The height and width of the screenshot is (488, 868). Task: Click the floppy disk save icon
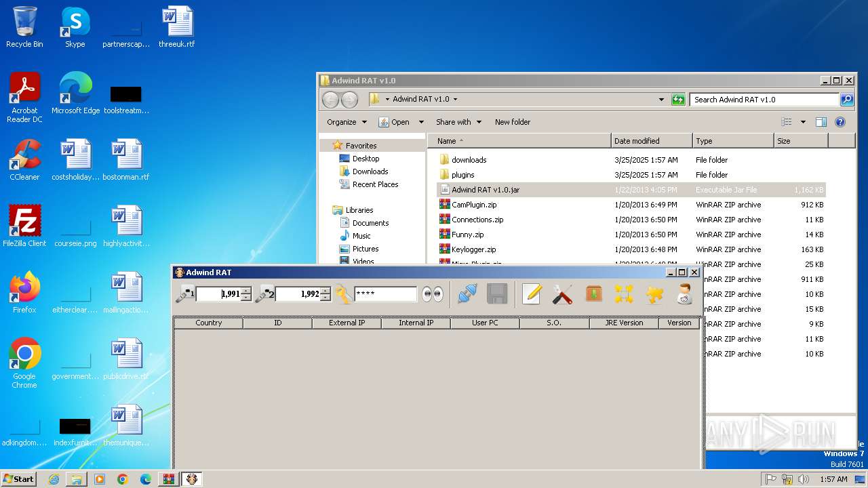[x=497, y=294]
